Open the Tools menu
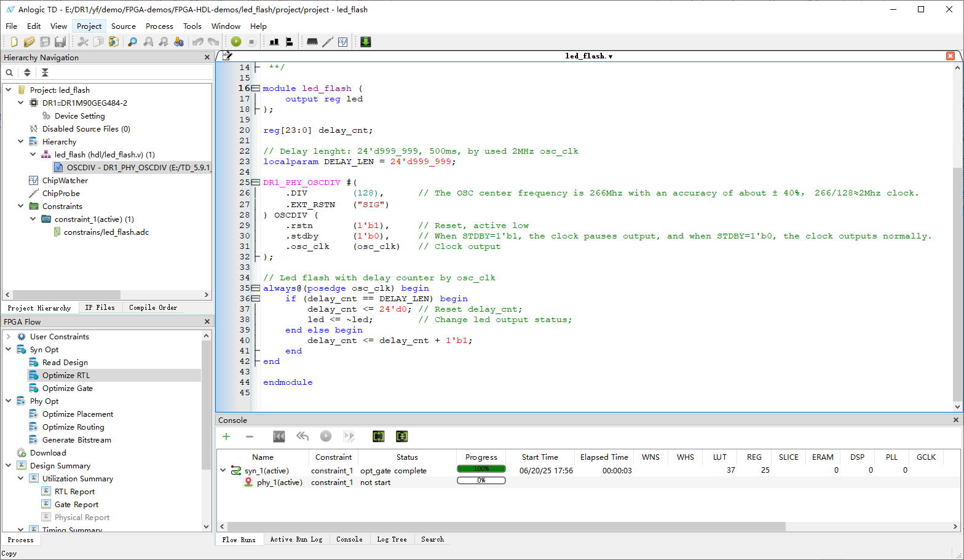Image resolution: width=964 pixels, height=560 pixels. click(192, 26)
